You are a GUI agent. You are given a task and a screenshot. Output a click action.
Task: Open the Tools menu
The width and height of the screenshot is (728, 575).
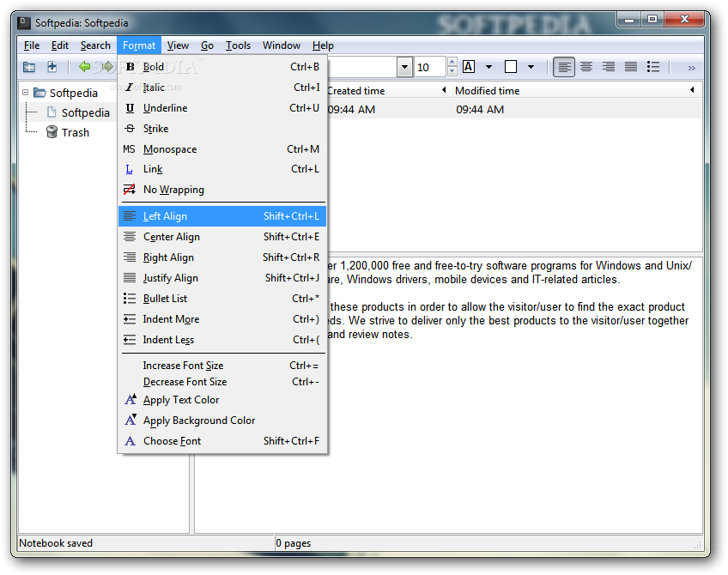pos(238,45)
